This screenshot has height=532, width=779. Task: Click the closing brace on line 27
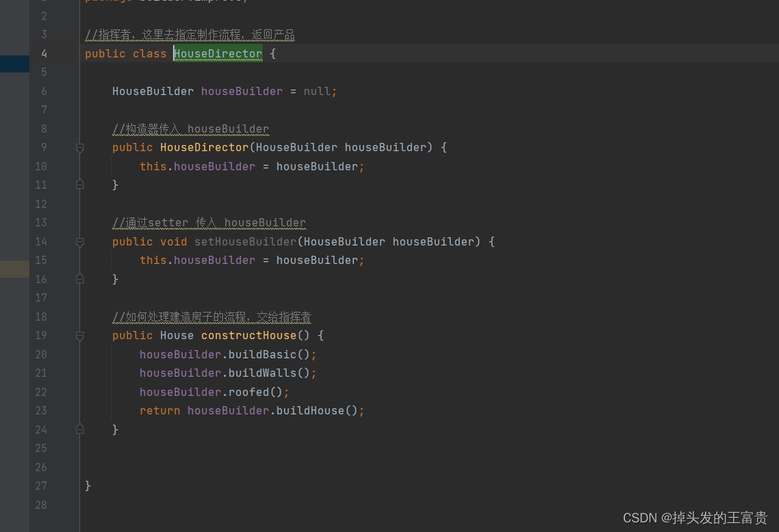[x=88, y=486]
